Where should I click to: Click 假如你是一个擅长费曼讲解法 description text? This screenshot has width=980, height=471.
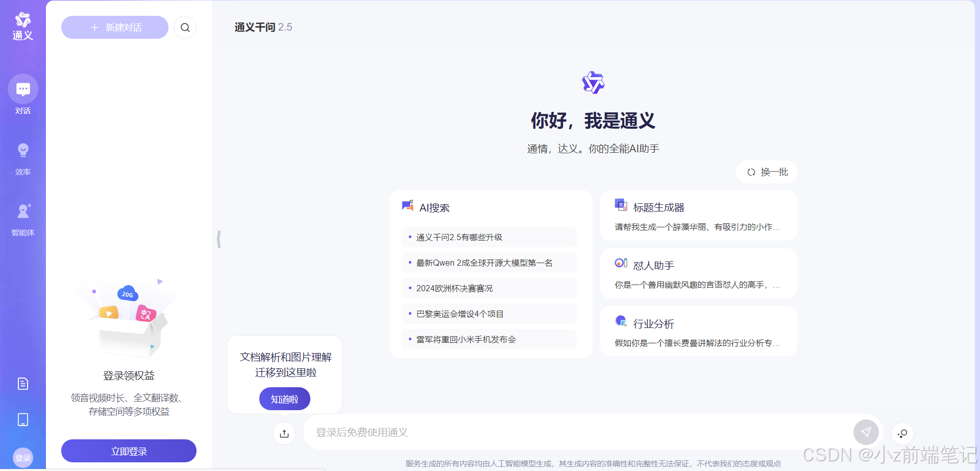point(697,343)
